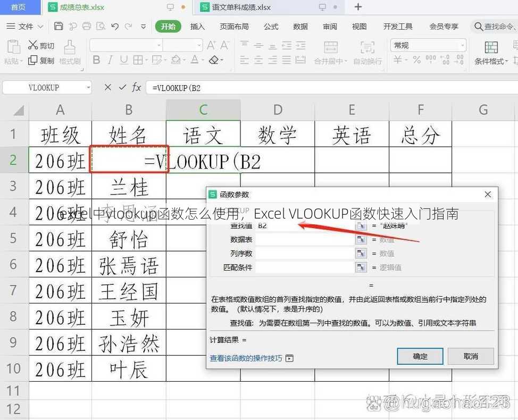Open the borders dropdown

146,60
